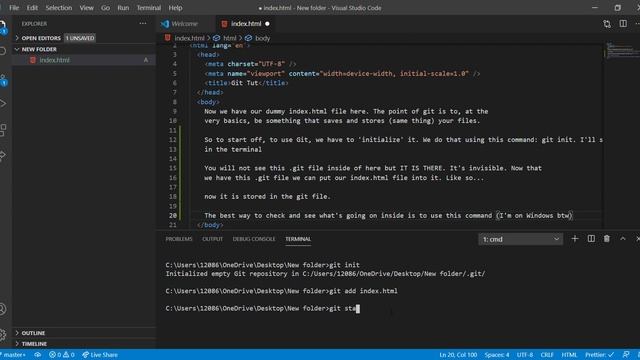The width and height of the screenshot is (640, 360).
Task: Close the unsaved index.html tab dot
Action: (267, 24)
